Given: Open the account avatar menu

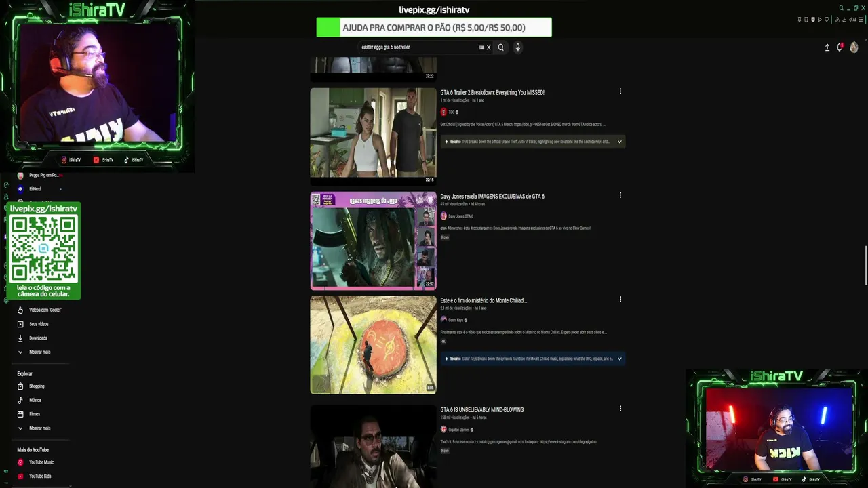Looking at the screenshot, I should coord(854,47).
